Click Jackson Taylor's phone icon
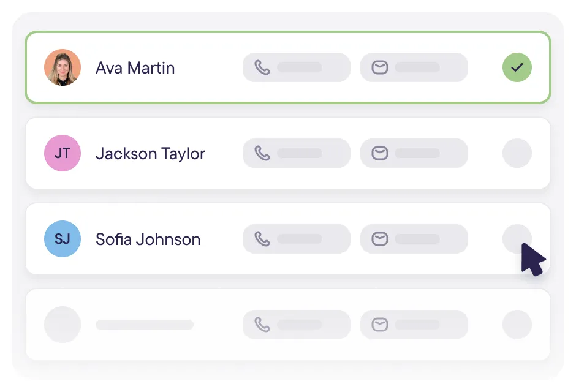 click(x=262, y=153)
